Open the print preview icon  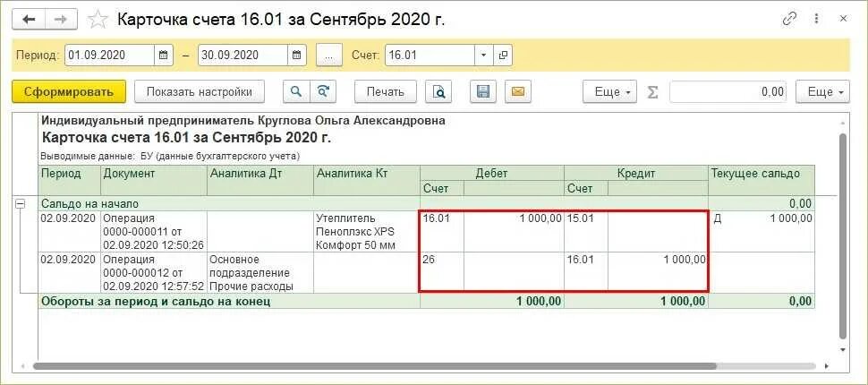pos(439,92)
